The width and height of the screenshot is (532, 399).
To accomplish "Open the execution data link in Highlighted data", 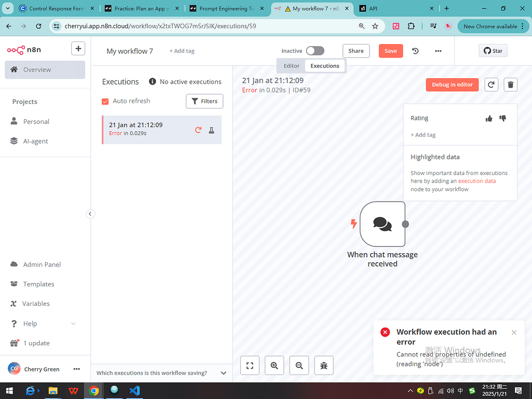I will tap(477, 180).
